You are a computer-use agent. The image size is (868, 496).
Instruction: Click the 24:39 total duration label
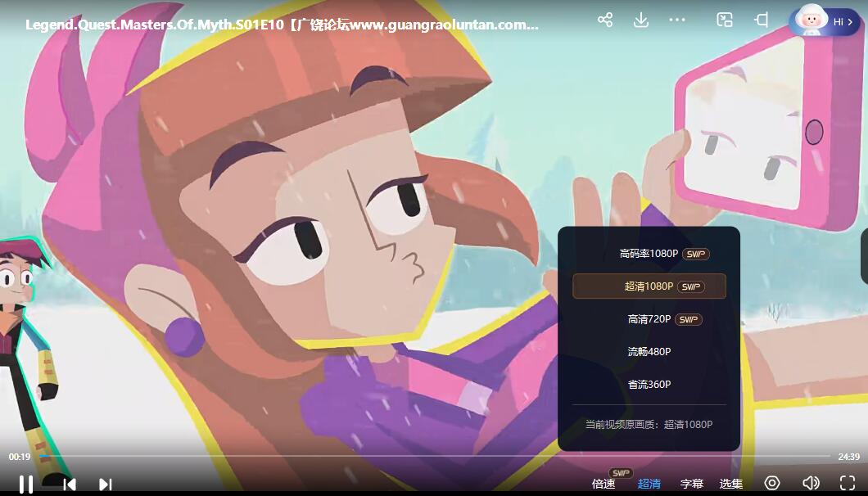tap(848, 457)
